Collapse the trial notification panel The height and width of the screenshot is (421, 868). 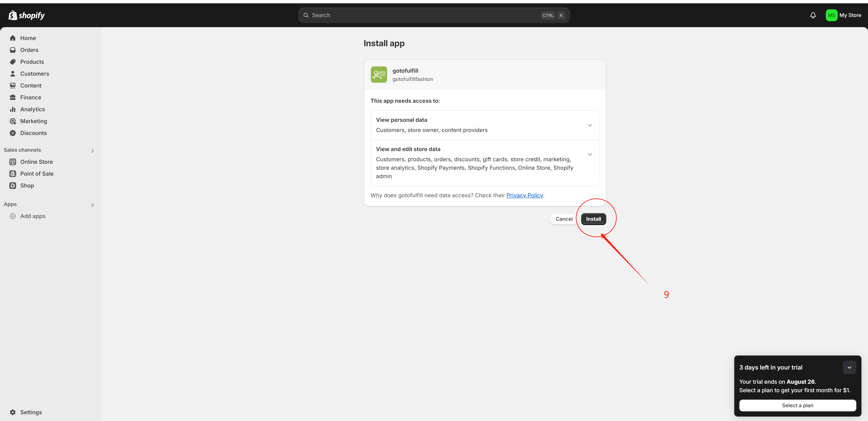coord(850,367)
